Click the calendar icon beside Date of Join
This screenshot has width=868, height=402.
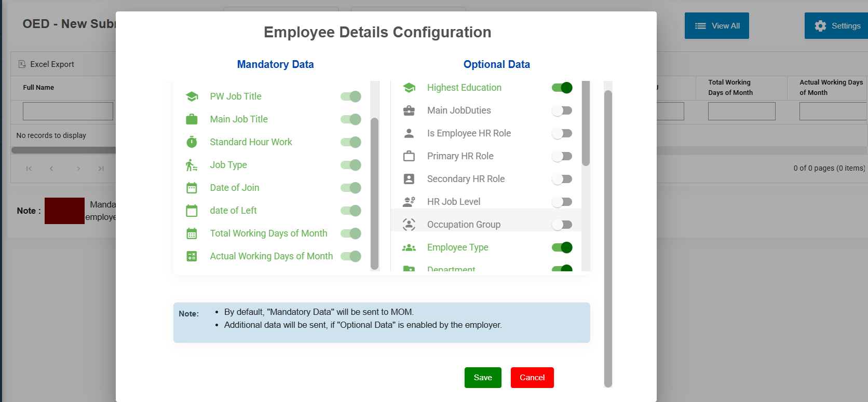[192, 188]
